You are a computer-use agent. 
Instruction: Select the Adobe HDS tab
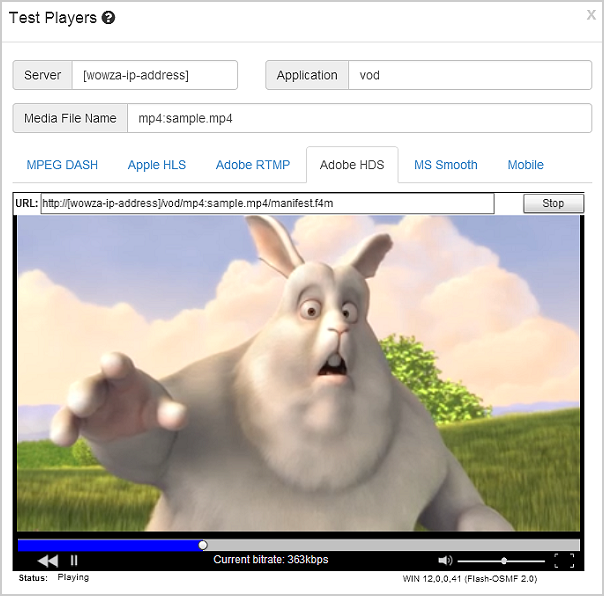click(x=352, y=165)
